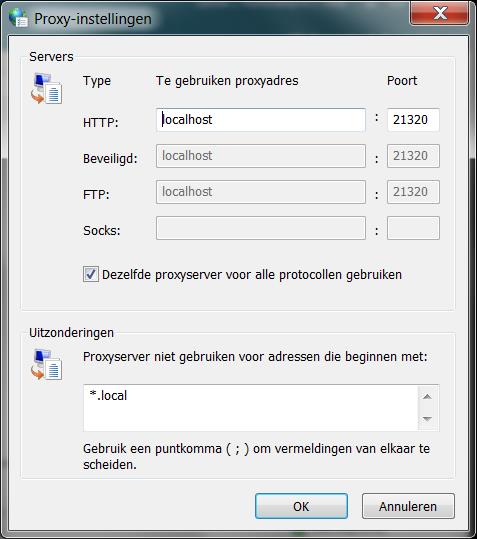Click the Annuleren button
The image size is (477, 539).
[408, 506]
